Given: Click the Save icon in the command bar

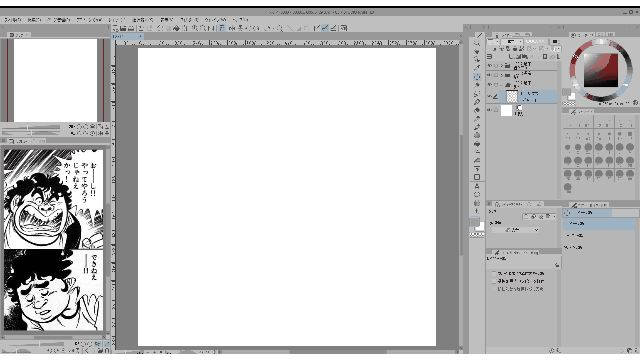Looking at the screenshot, I should click(x=131, y=28).
